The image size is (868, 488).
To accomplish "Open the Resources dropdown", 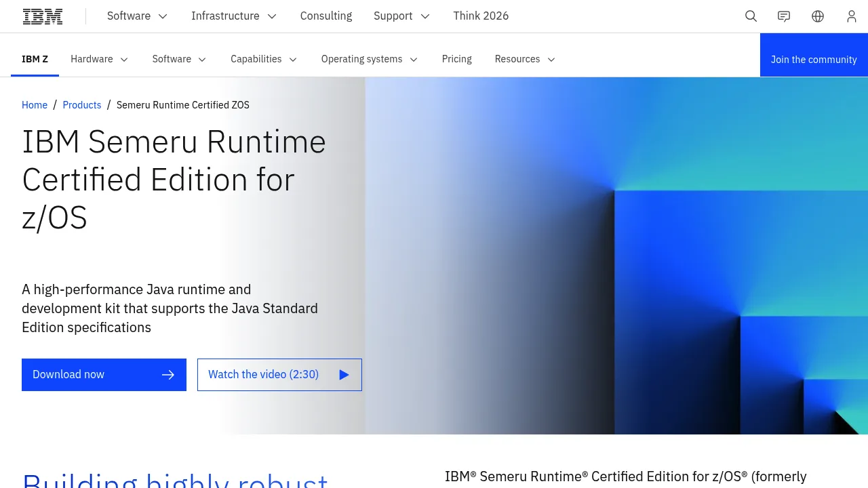I will (x=525, y=59).
